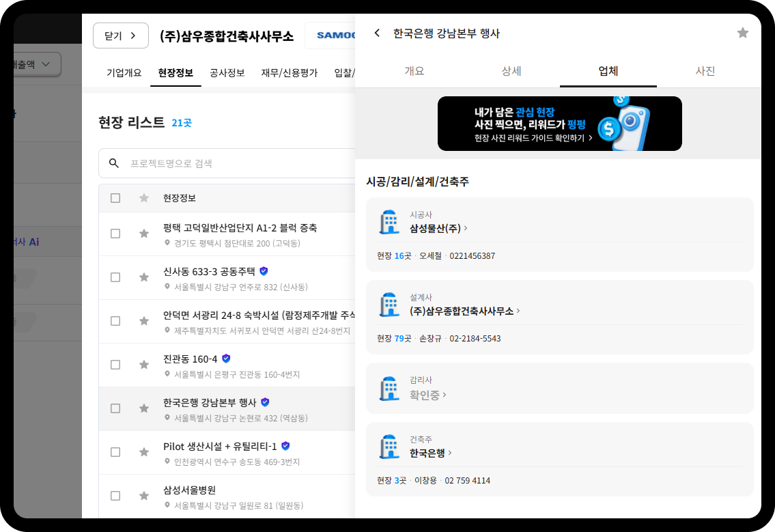Check the box for 신사동 633-3 공동주택
Screen dimensions: 775x532
(x=115, y=277)
